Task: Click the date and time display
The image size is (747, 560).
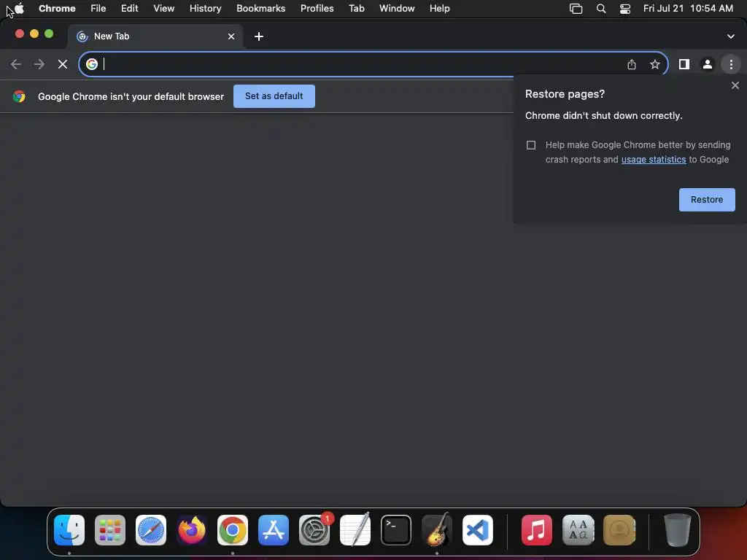Action: click(688, 9)
